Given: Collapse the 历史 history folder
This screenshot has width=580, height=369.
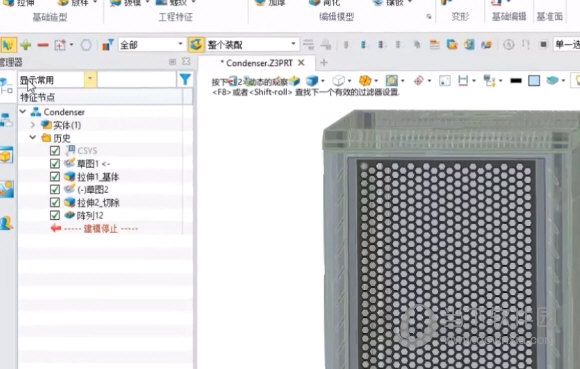Looking at the screenshot, I should coord(33,138).
